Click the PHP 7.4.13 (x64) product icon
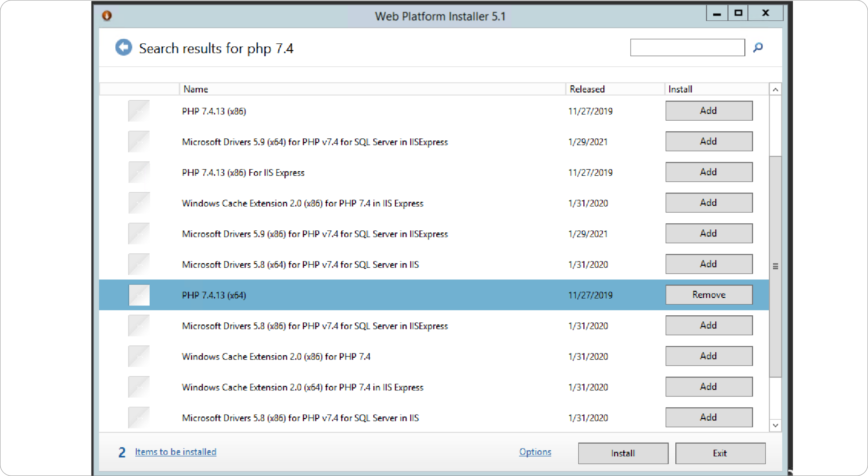Image resolution: width=868 pixels, height=476 pixels. click(x=139, y=295)
